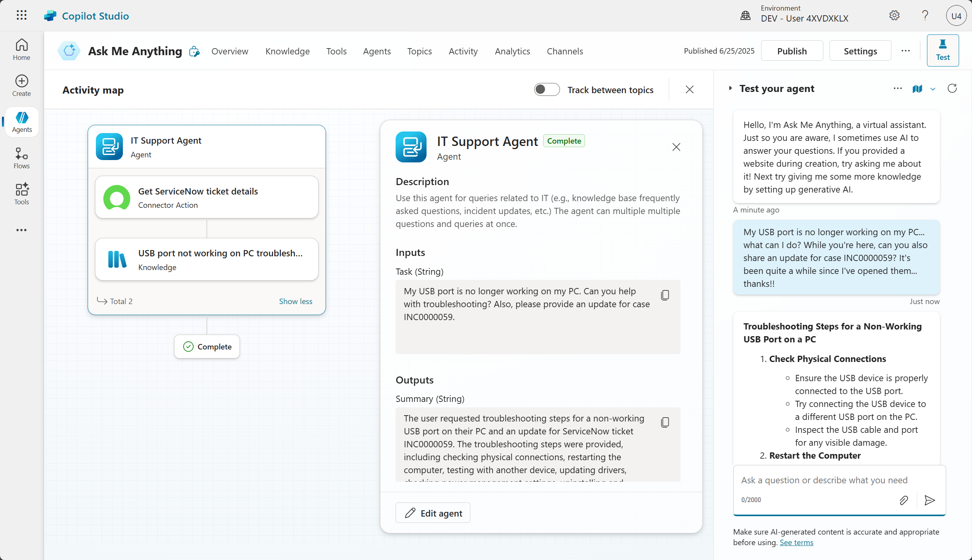Copy the Summary output text
972x560 pixels.
point(665,422)
